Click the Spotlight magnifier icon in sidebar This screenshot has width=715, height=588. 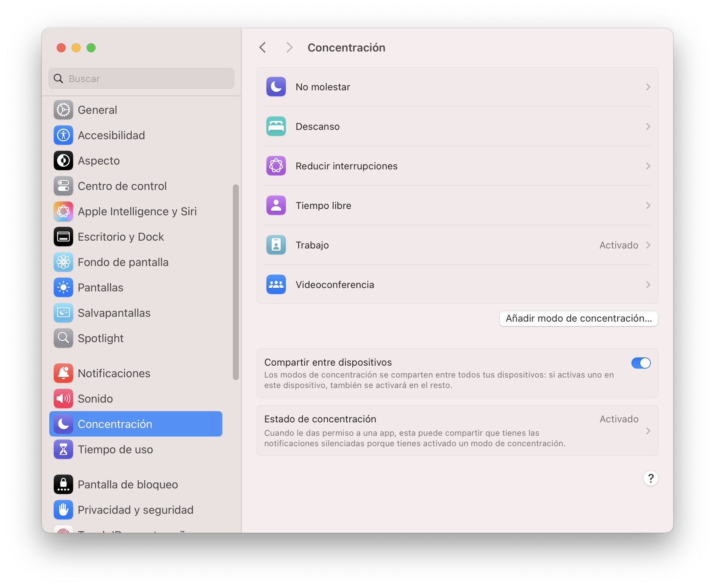point(63,338)
